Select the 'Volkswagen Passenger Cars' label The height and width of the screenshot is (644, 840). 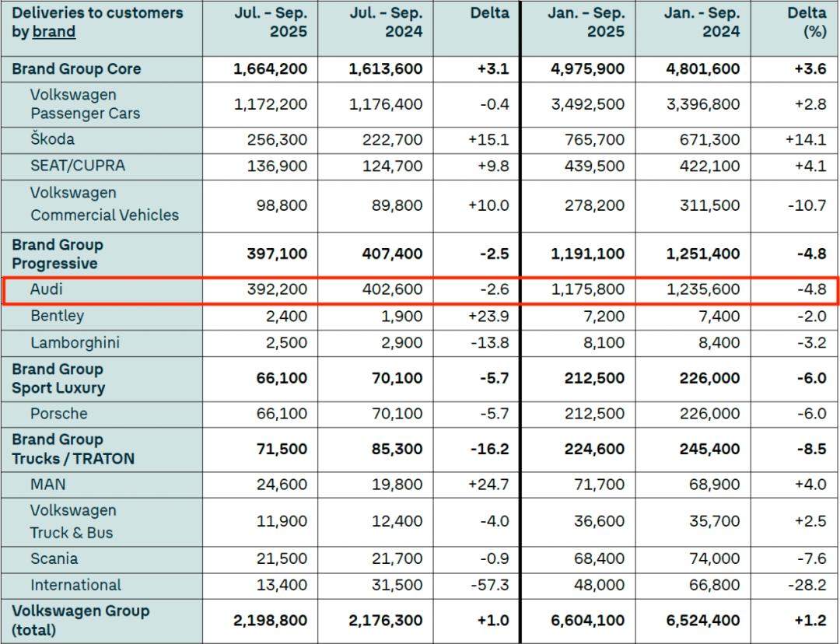coord(86,104)
